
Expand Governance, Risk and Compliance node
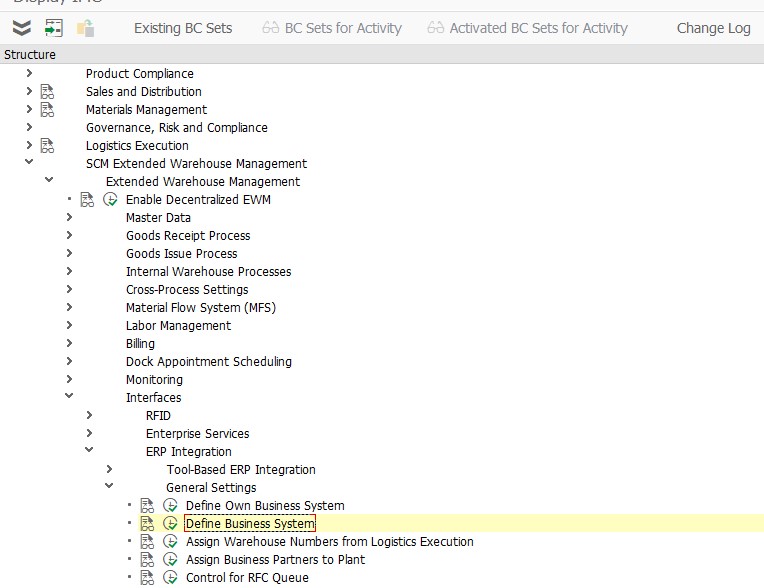(29, 127)
